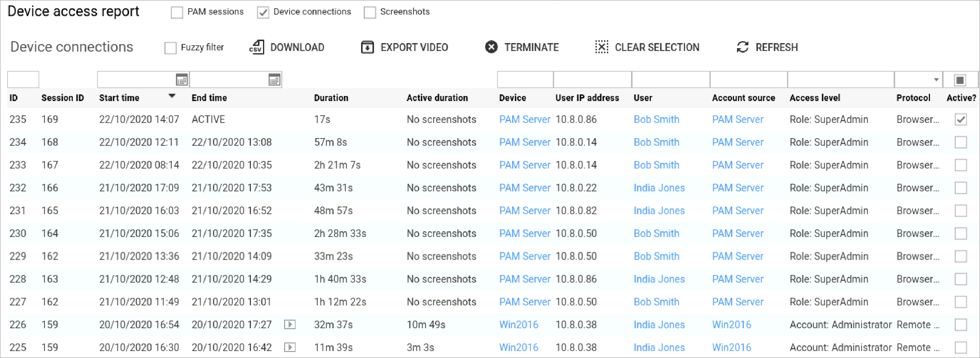The height and width of the screenshot is (358, 980).
Task: Click the Terminate X icon
Action: point(491,47)
